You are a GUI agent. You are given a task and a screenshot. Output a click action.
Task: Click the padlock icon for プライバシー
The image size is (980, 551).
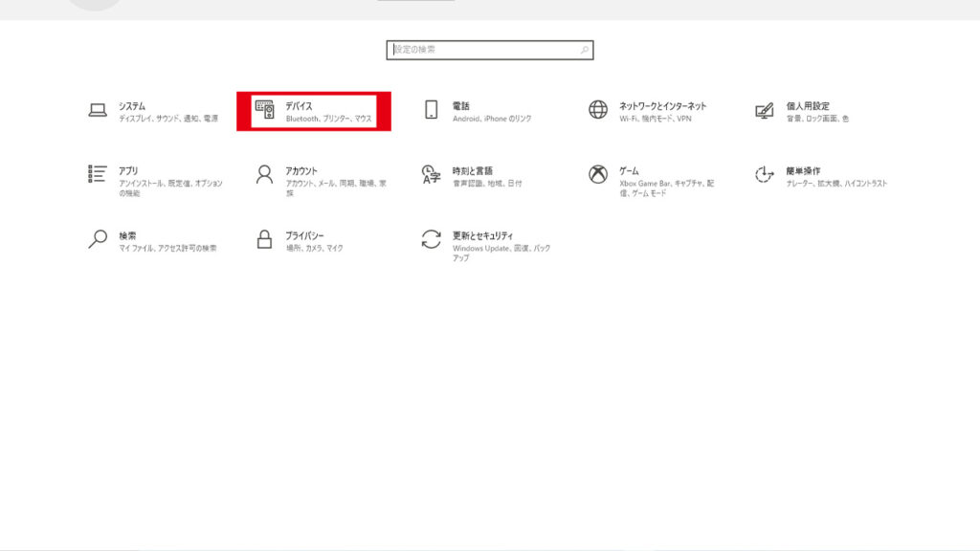pyautogui.click(x=264, y=238)
